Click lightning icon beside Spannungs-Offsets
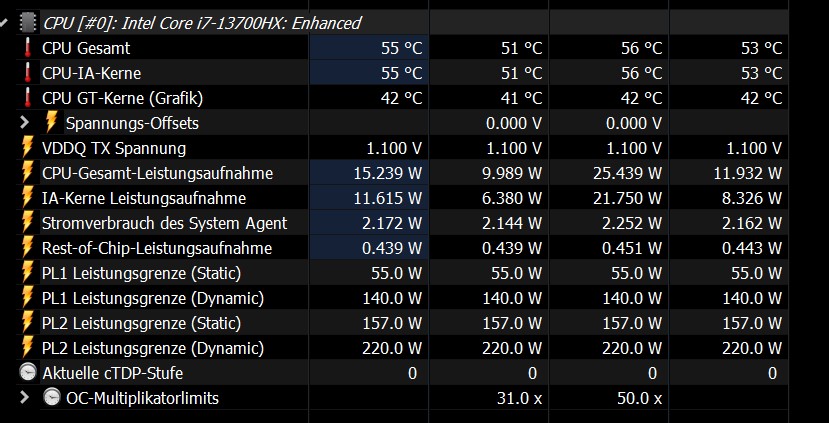 point(52,123)
